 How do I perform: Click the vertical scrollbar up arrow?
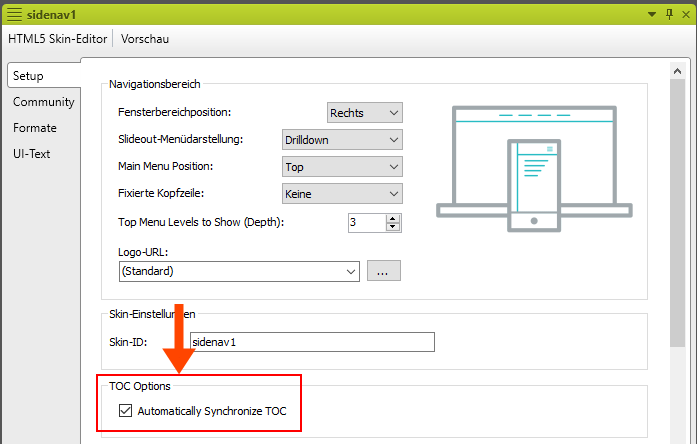677,71
